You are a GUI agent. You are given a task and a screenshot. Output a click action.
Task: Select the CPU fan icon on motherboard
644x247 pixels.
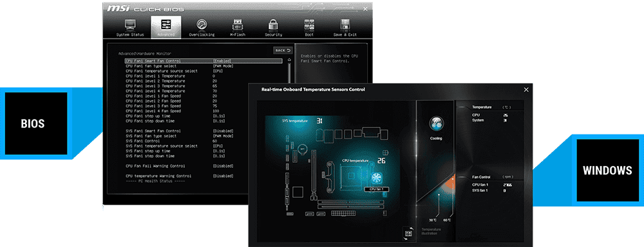(377, 178)
